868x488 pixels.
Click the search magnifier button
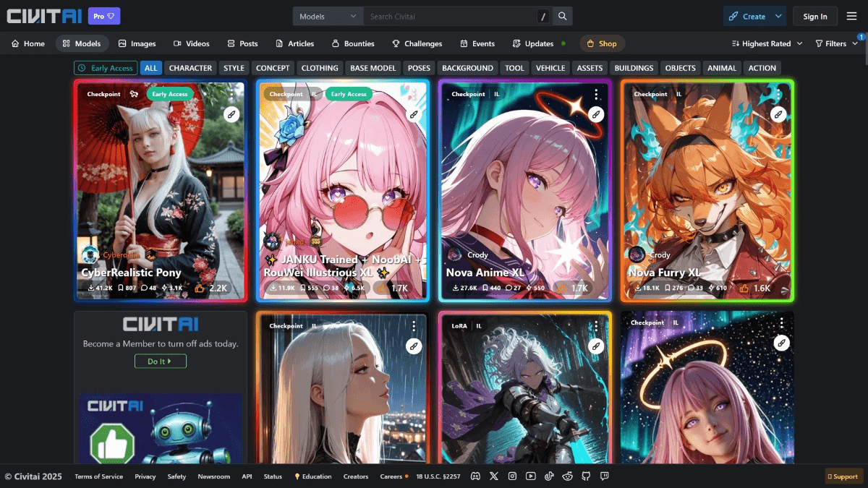pos(563,17)
